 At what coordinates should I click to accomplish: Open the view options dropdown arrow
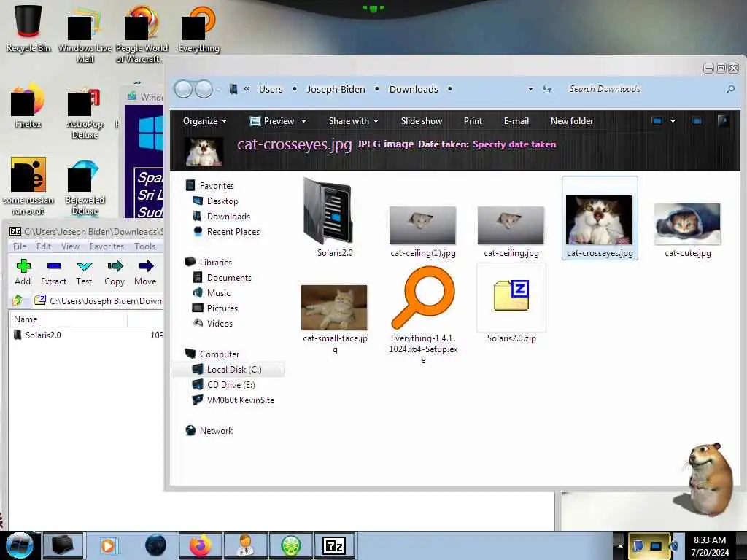(673, 121)
